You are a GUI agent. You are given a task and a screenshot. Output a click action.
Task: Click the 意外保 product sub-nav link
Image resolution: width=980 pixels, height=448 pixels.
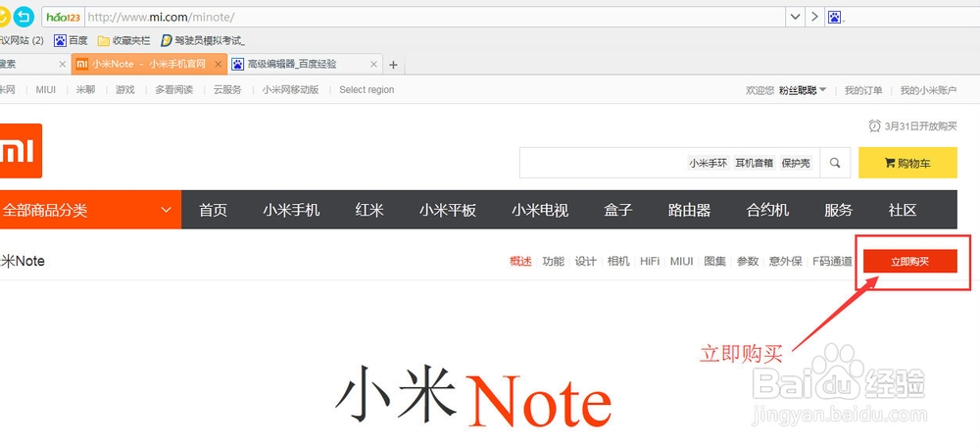click(x=786, y=261)
